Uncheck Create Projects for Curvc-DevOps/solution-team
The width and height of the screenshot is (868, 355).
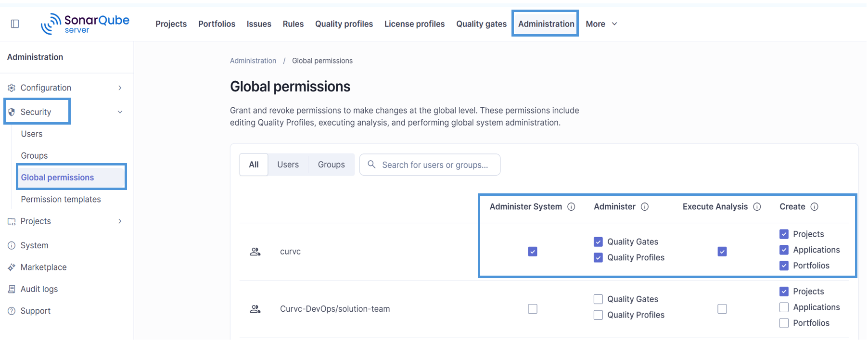[784, 292]
